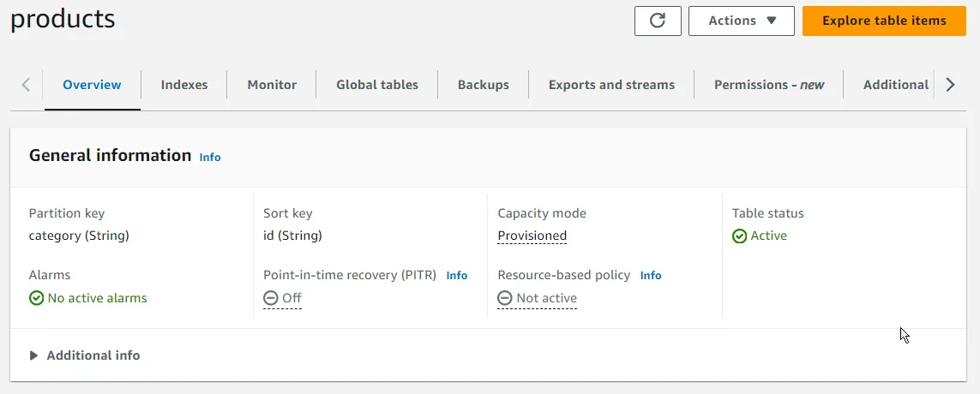Click Info link for Point-in-time recovery
980x394 pixels.
click(457, 276)
